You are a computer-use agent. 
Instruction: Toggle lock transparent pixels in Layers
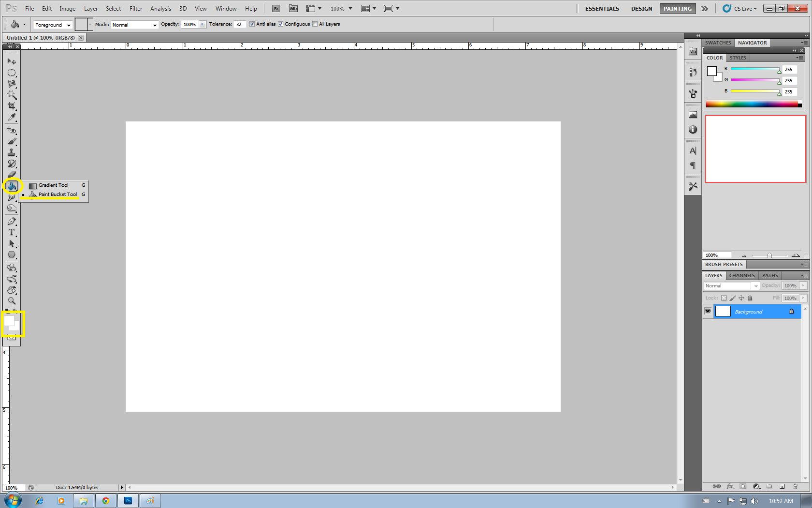[x=724, y=298]
